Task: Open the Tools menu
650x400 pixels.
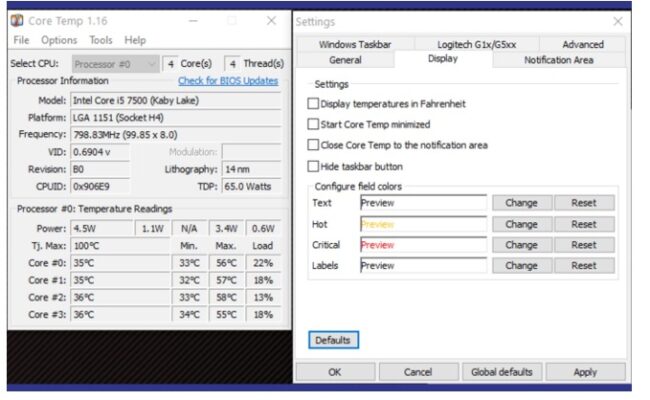Action: [101, 40]
